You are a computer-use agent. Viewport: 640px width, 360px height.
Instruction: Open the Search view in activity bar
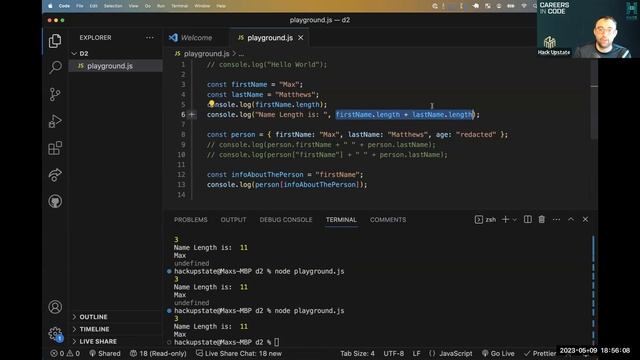(55, 67)
